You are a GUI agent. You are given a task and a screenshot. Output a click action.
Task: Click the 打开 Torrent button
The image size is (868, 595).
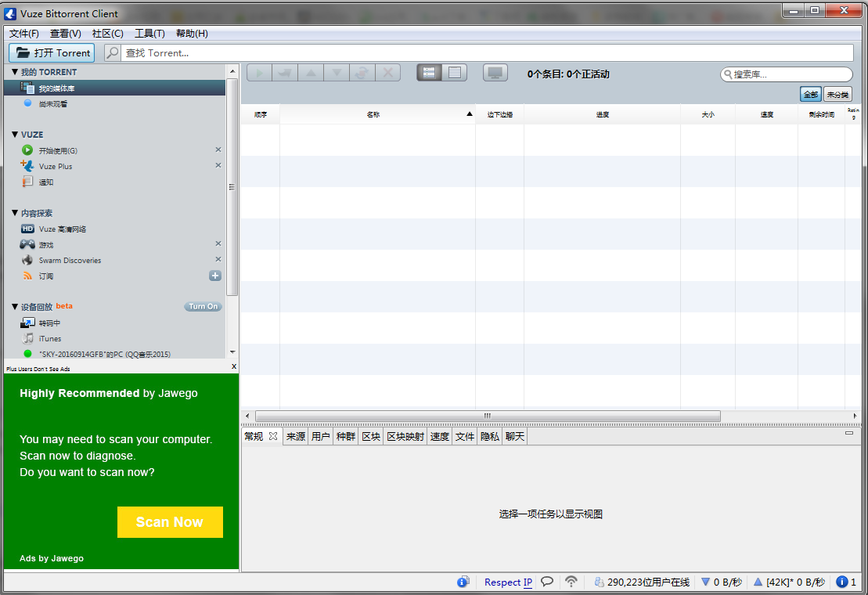pyautogui.click(x=52, y=52)
